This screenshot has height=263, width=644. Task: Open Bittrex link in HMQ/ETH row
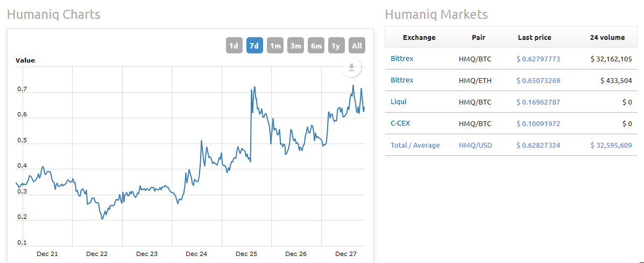pyautogui.click(x=402, y=80)
